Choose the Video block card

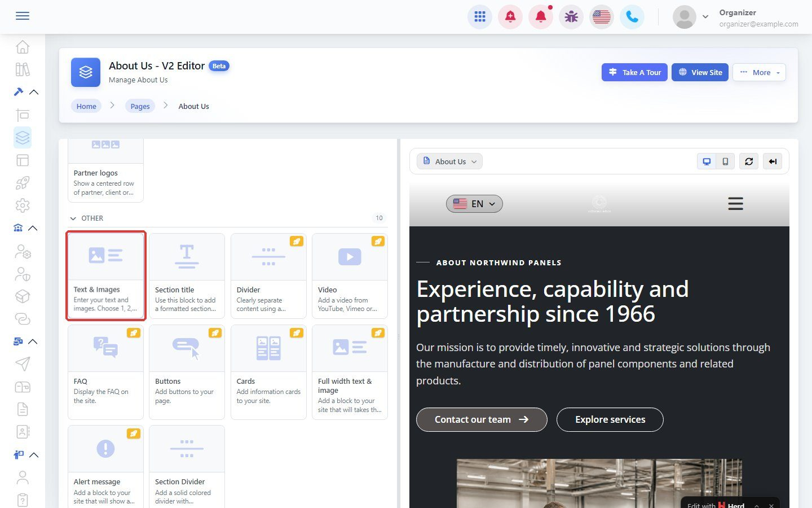(x=350, y=276)
